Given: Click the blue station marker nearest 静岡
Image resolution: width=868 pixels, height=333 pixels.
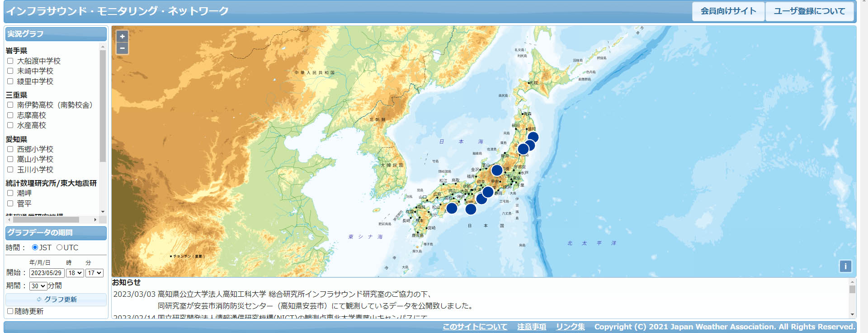Looking at the screenshot, I should click(488, 192).
